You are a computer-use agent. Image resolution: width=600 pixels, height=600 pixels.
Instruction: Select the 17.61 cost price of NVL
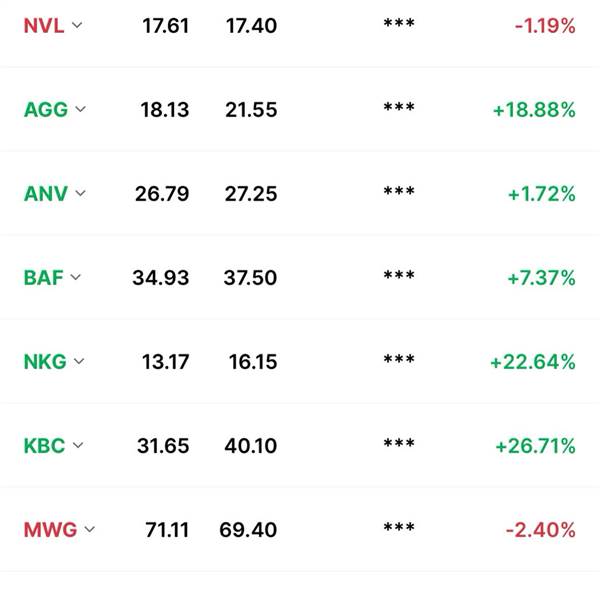point(166,26)
